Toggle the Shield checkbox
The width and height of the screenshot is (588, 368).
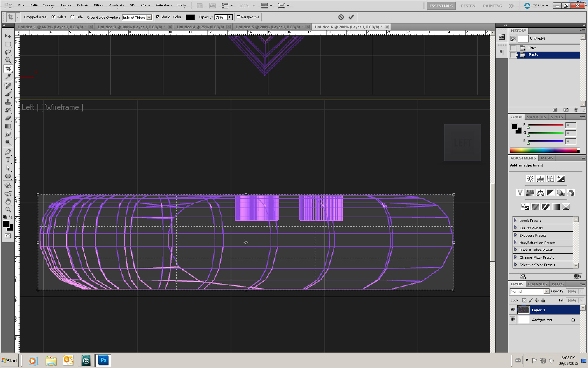click(158, 17)
